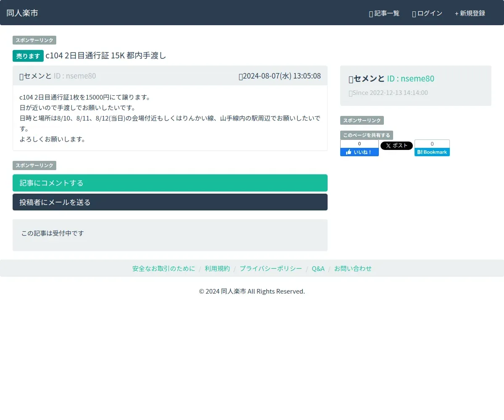Image resolution: width=504 pixels, height=420 pixels.
Task: Click 投稿者にメールを送る button
Action: (170, 202)
